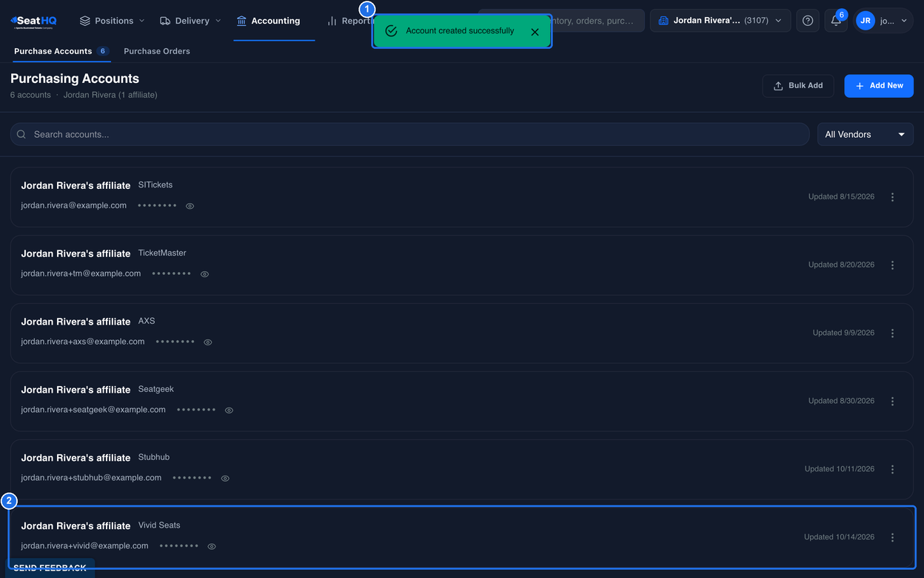Select jordan.rivera+stubhub@example.com email

(91, 478)
